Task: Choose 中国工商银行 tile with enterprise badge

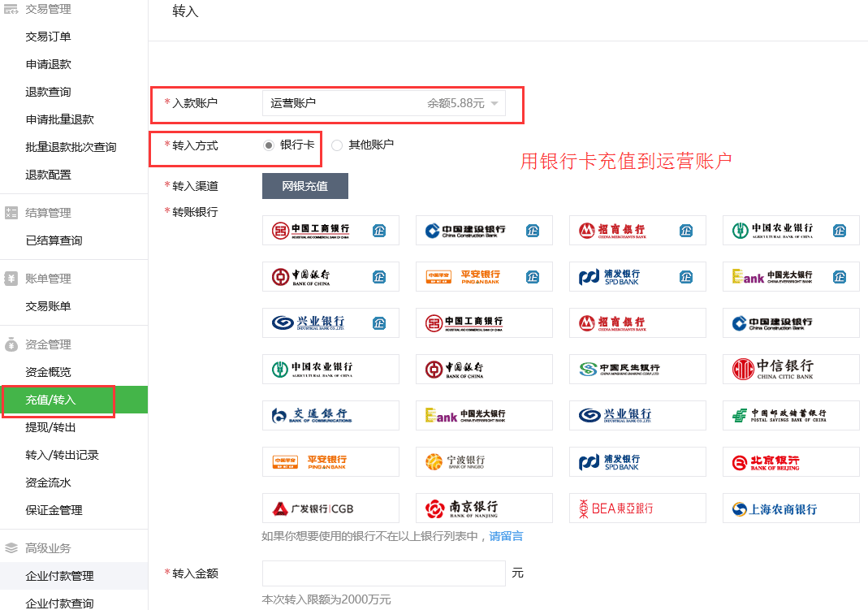Action: [330, 230]
